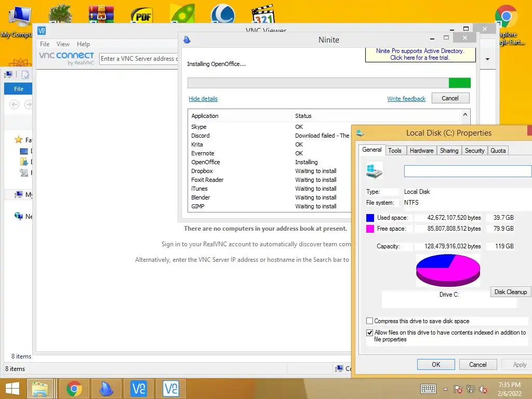
Task: Select the Blender row in Ninite list
Action: coord(270,197)
